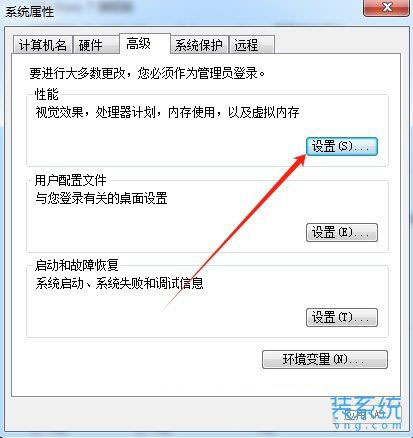Image resolution: width=413 pixels, height=438 pixels.
Task: Select the 高级 tab
Action: 145,43
